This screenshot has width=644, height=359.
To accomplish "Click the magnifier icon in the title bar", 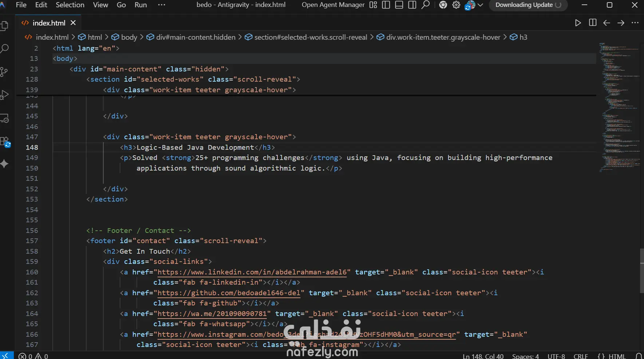I will click(425, 5).
